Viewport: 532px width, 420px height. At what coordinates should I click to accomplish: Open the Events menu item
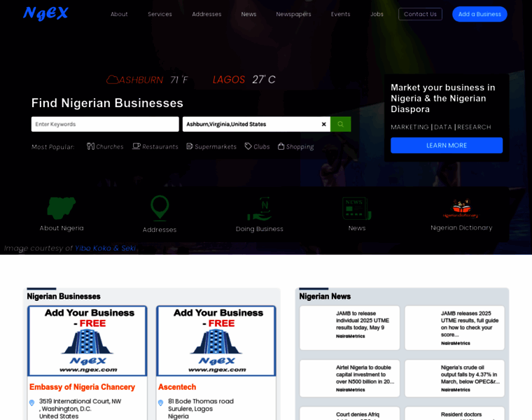click(x=340, y=14)
